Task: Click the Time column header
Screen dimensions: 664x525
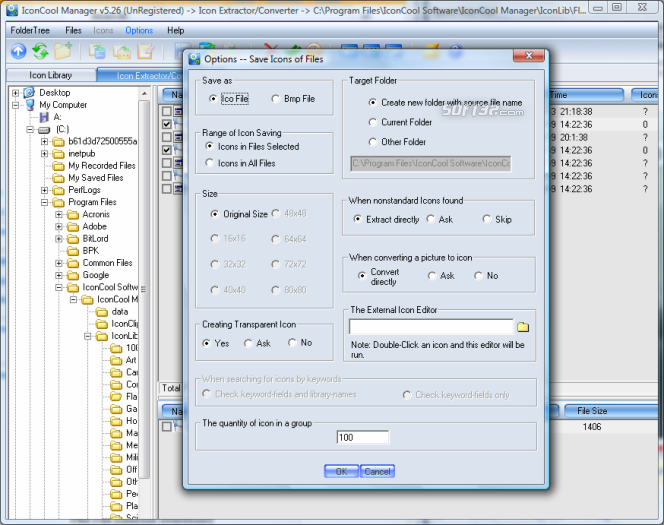Action: 586,95
